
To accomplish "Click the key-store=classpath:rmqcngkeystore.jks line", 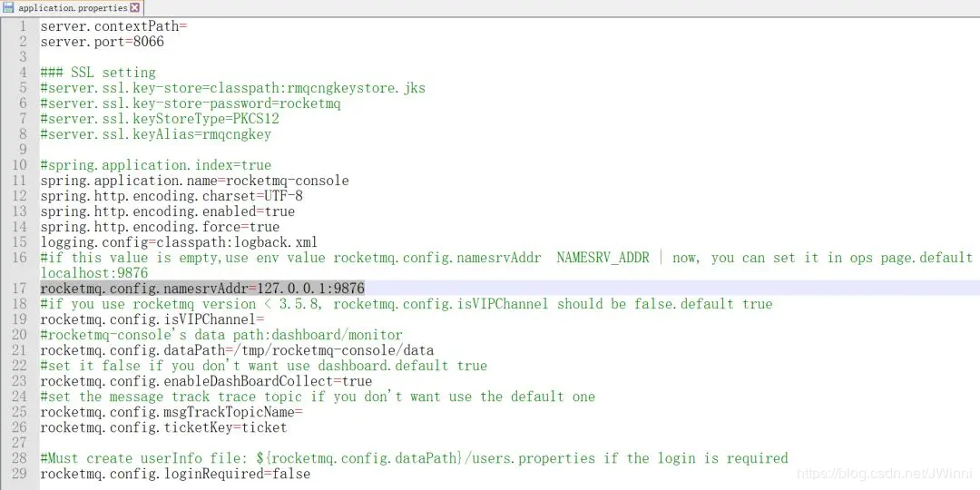I will click(x=232, y=88).
